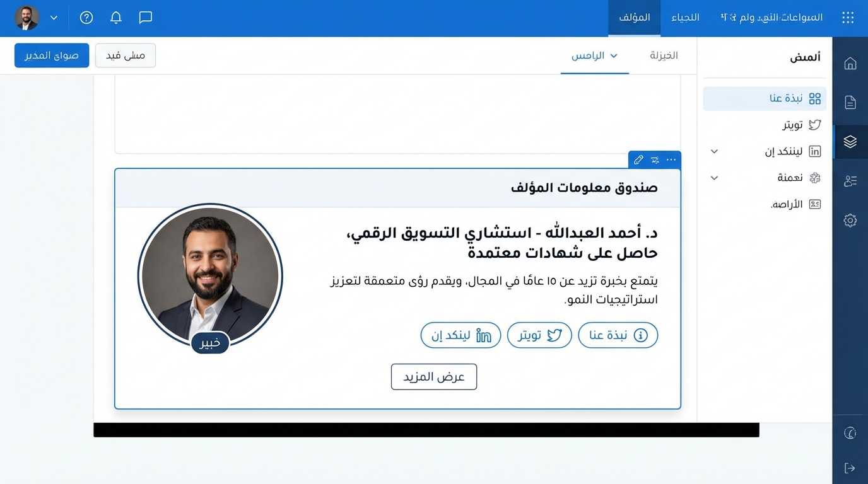Image resolution: width=868 pixels, height=484 pixels.
Task: Open the apps grid icon in the top bar
Action: (x=847, y=17)
